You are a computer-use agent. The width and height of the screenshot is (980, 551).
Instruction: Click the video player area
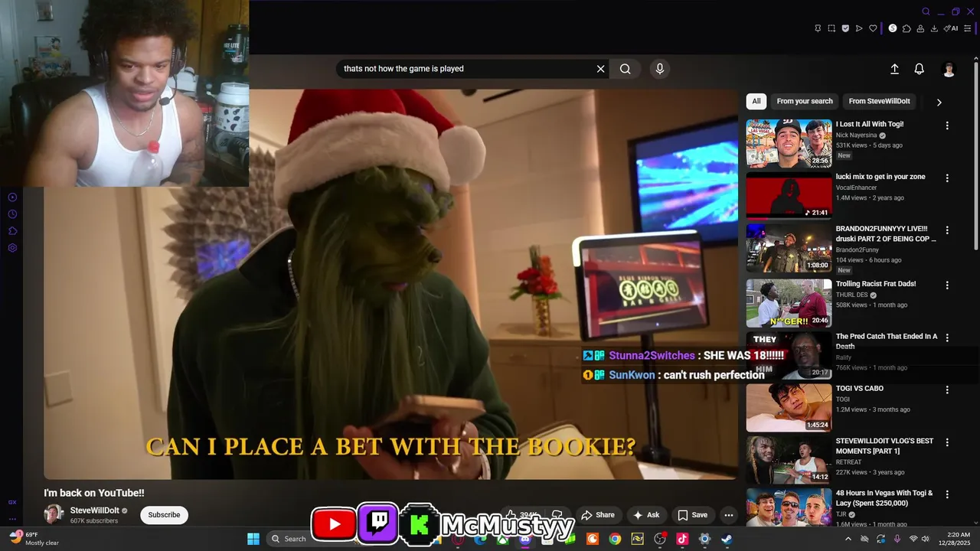[x=390, y=285]
